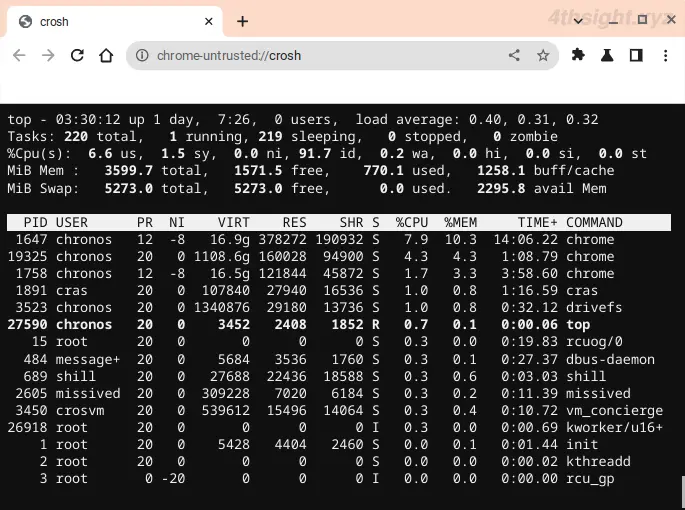Screen dimensions: 685x510
Task: Click the bold top command entry
Action: pyautogui.click(x=578, y=325)
